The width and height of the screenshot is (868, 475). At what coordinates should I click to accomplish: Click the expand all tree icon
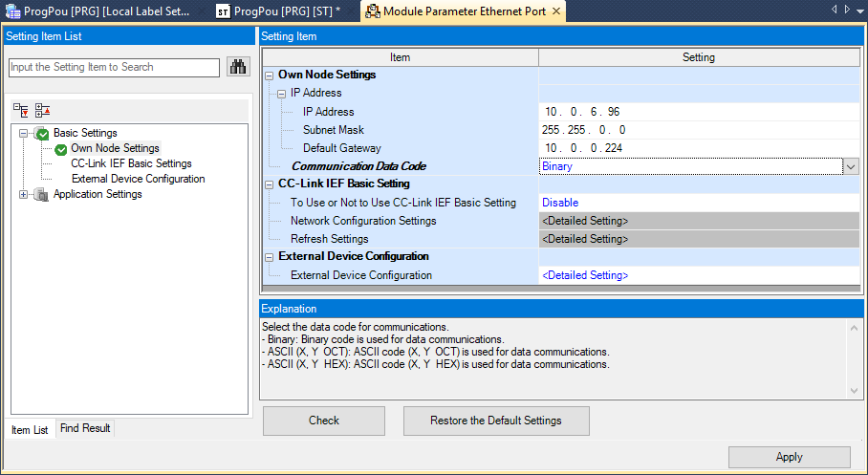click(x=21, y=110)
